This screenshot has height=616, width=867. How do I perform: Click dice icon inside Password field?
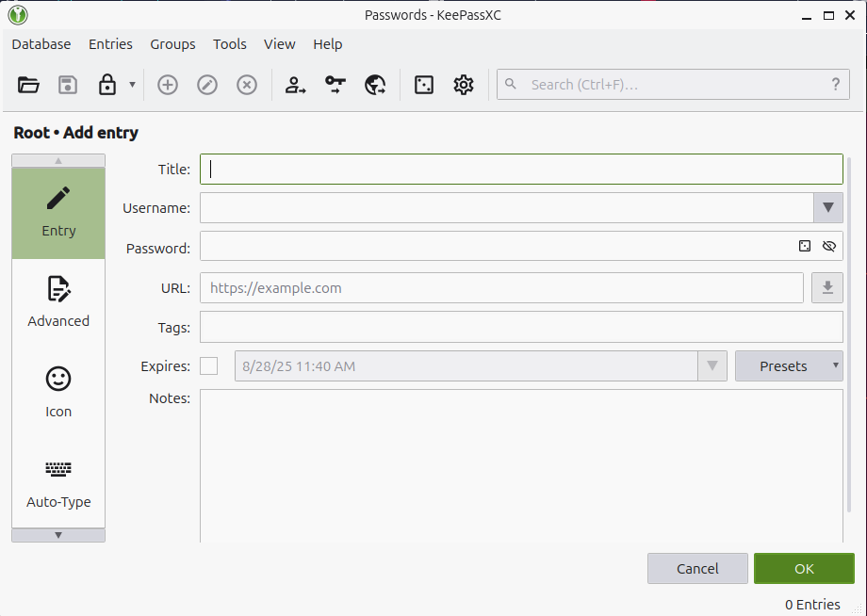805,246
